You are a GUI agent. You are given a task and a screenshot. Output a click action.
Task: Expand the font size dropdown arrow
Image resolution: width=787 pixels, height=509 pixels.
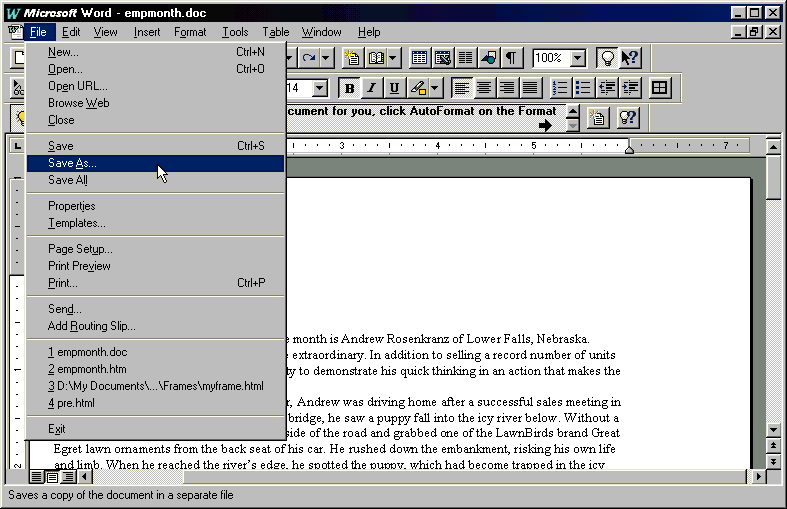(x=319, y=88)
